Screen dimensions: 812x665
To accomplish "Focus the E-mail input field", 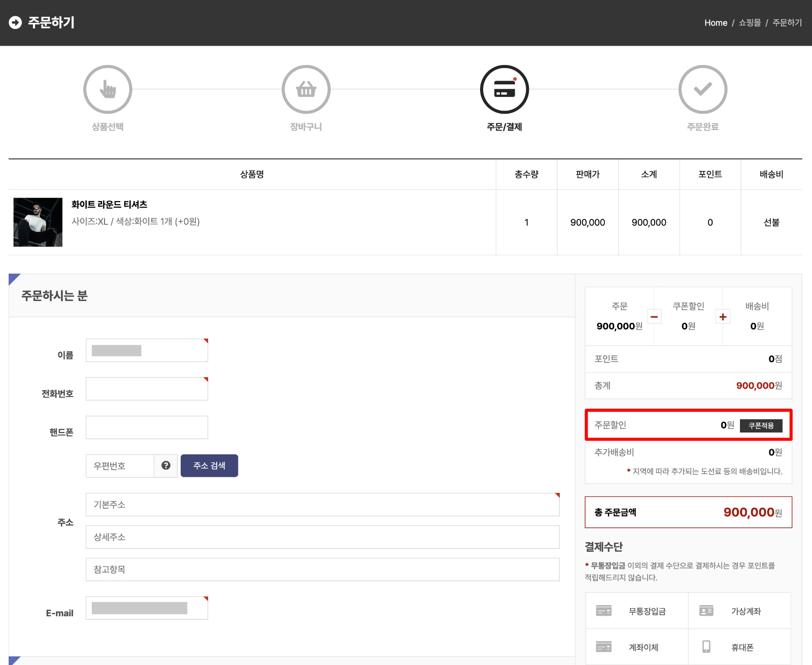I will (147, 608).
